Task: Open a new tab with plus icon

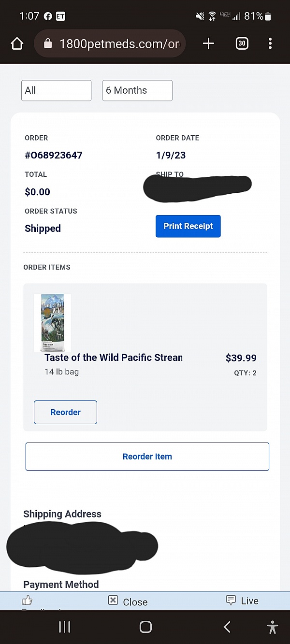Action: (208, 44)
